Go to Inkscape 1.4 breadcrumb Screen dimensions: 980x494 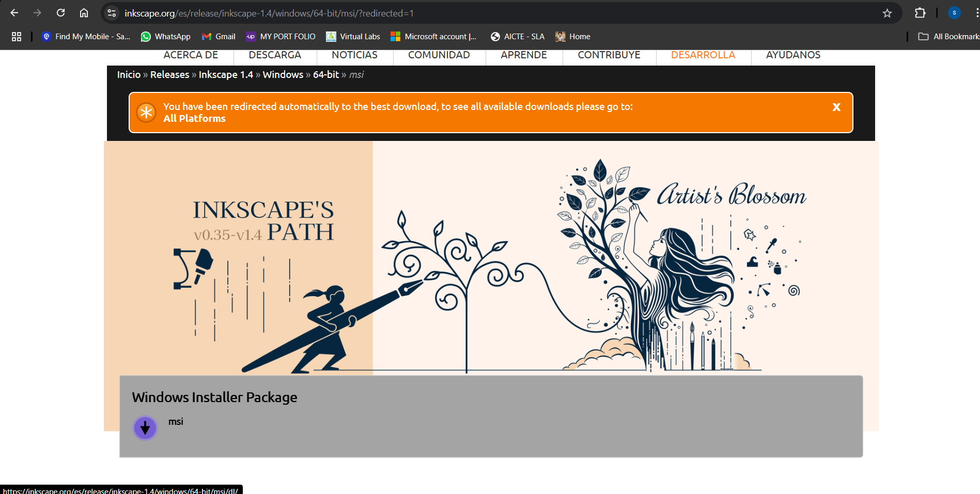coord(226,75)
